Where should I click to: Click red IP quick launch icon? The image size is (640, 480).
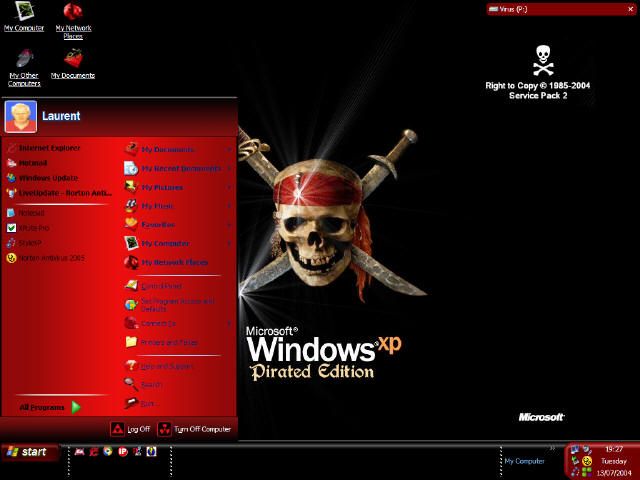[122, 451]
